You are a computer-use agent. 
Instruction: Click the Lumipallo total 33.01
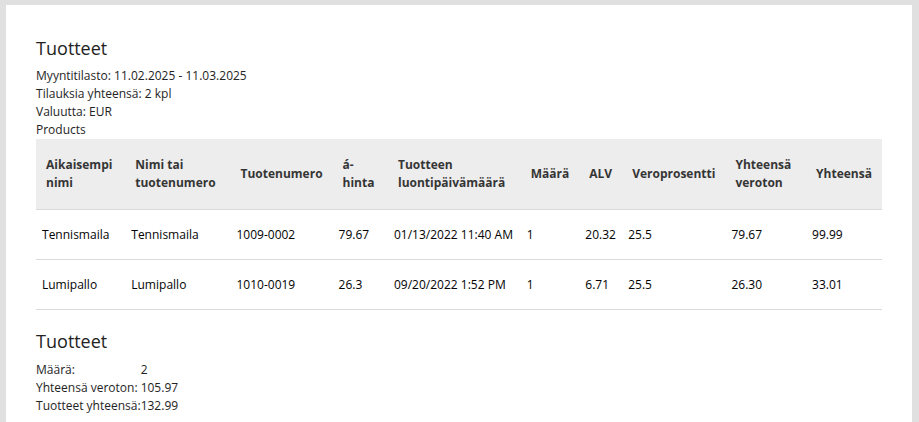827,284
